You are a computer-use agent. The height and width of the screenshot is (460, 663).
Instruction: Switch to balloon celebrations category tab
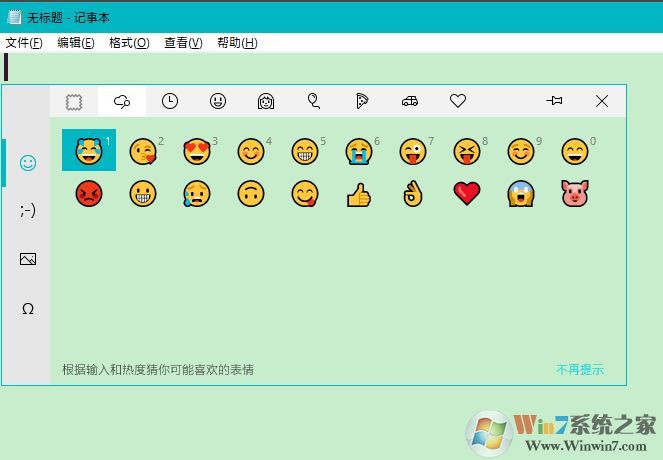pyautogui.click(x=314, y=101)
